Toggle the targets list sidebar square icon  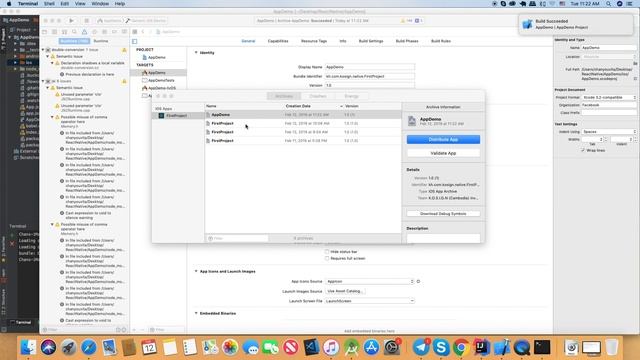point(135,41)
